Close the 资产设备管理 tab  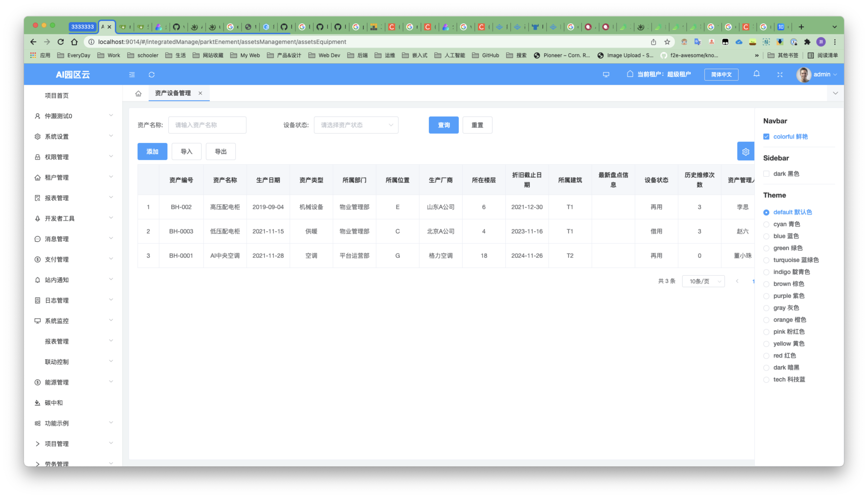200,93
